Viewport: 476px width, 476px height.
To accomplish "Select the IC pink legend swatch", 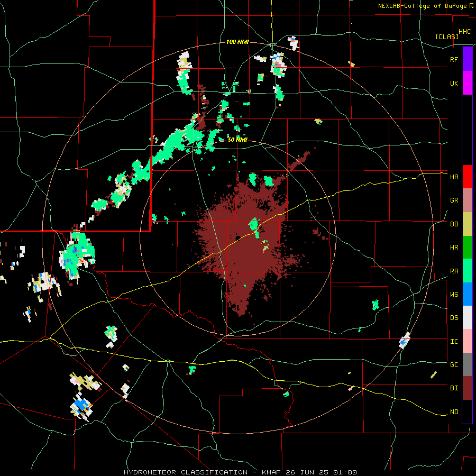I will pos(467,341).
